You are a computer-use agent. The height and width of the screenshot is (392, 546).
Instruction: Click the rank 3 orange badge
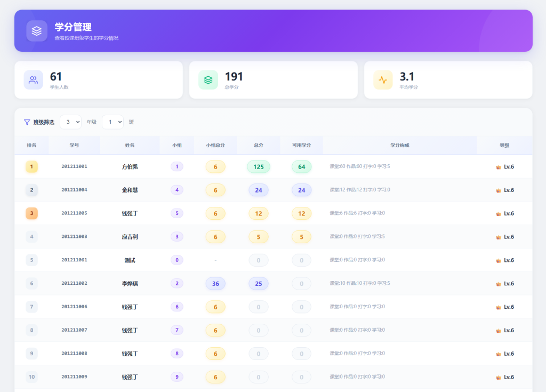click(x=31, y=213)
